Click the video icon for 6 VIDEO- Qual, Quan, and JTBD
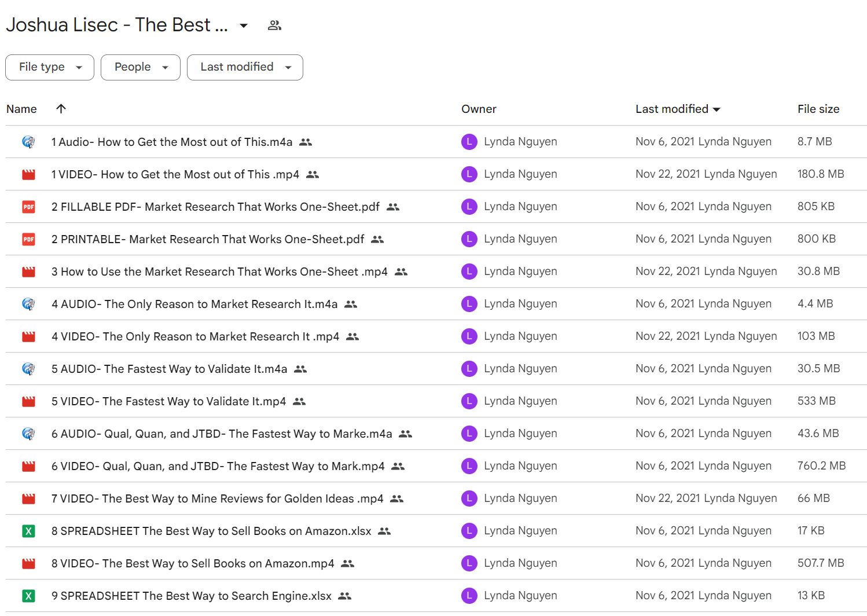Screen dimensions: 867x616 coord(28,466)
